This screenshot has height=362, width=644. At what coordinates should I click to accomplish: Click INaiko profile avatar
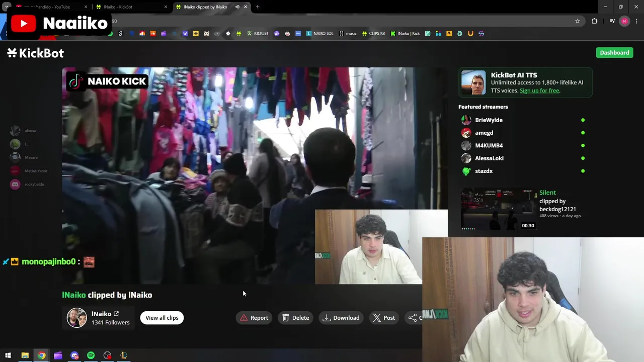[77, 318]
